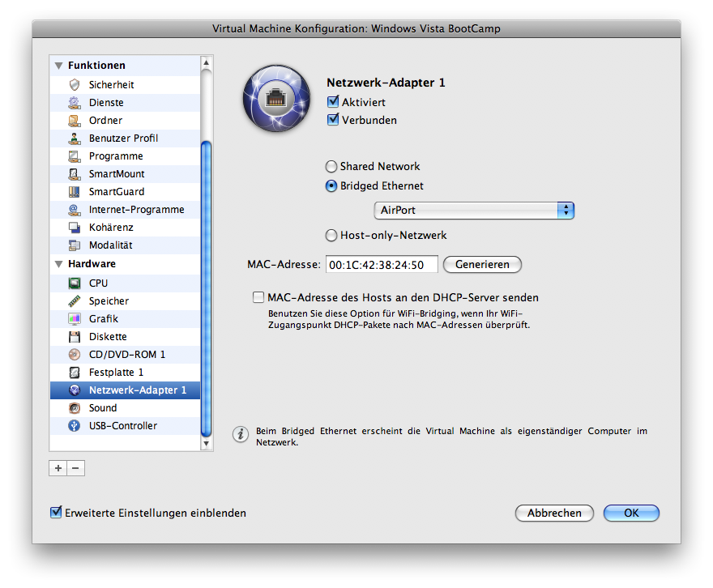Select the Sicherheit list entry

[x=125, y=85]
